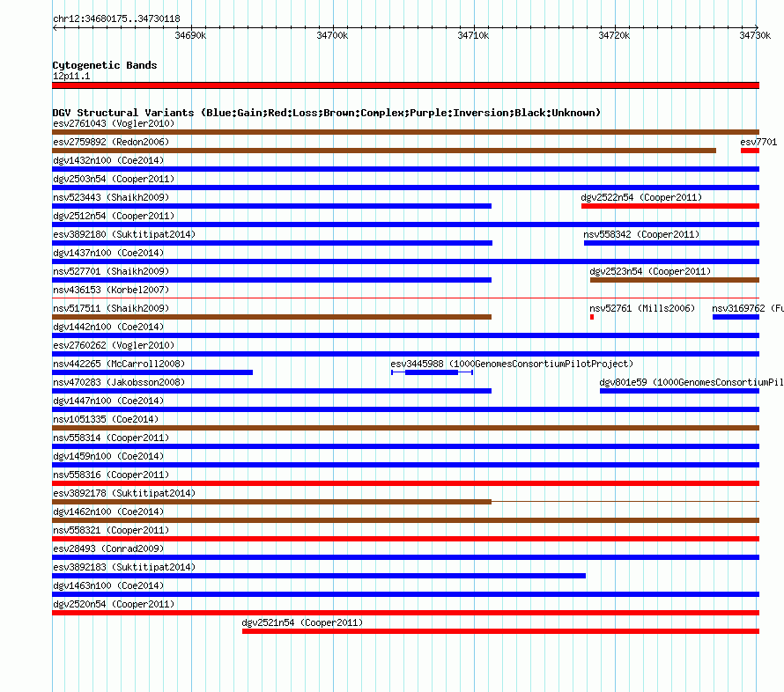
Task: Click the dgv1442n100 (Coe2014) label
Action: point(108,327)
